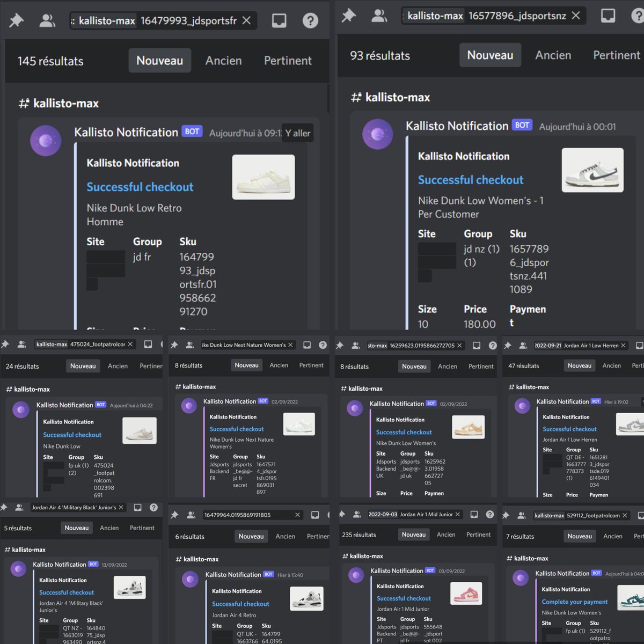Image resolution: width=644 pixels, height=644 pixels.
Task: Select Nouveau tab in the 47 résultats panel
Action: (x=580, y=365)
